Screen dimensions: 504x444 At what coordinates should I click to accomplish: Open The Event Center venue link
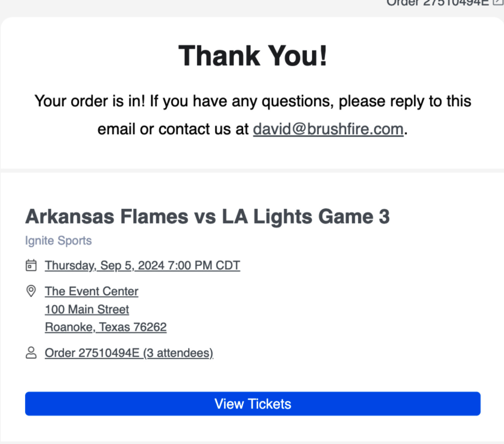(92, 291)
